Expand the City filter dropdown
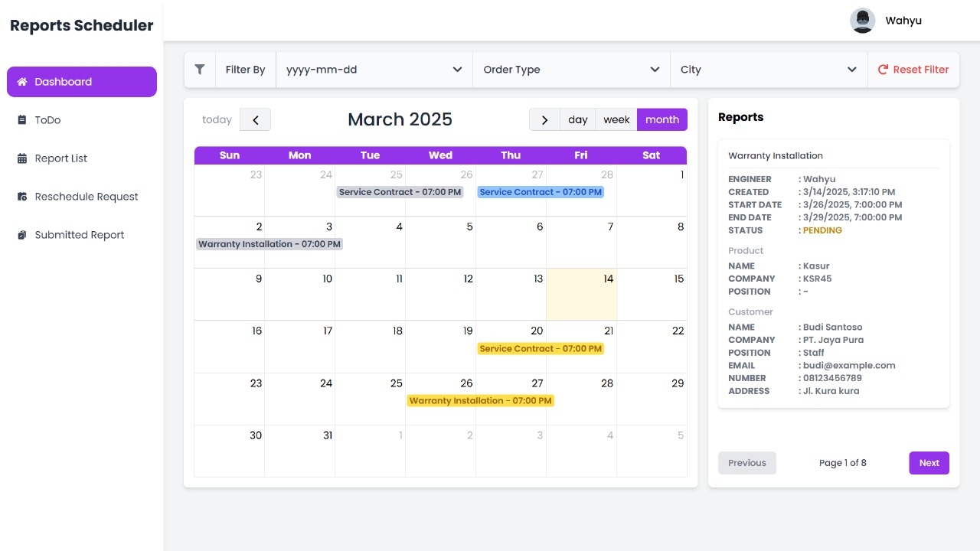The height and width of the screenshot is (551, 980). coord(768,70)
